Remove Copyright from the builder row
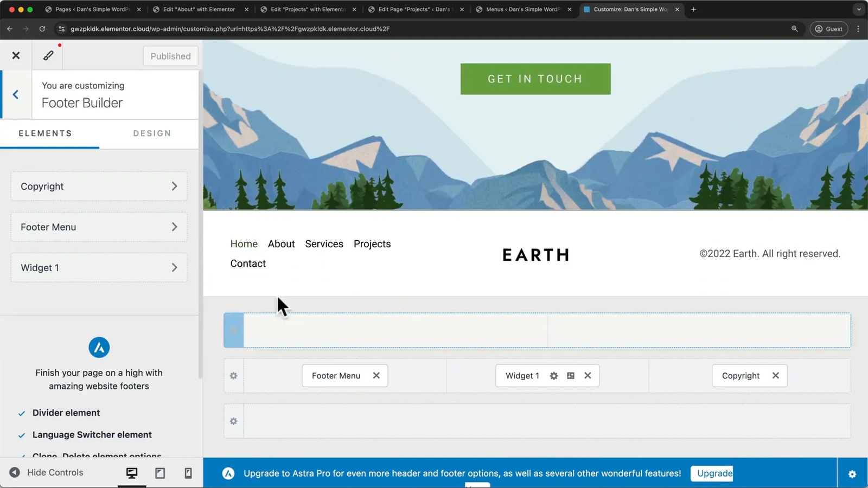Viewport: 868px width, 488px height. click(776, 376)
